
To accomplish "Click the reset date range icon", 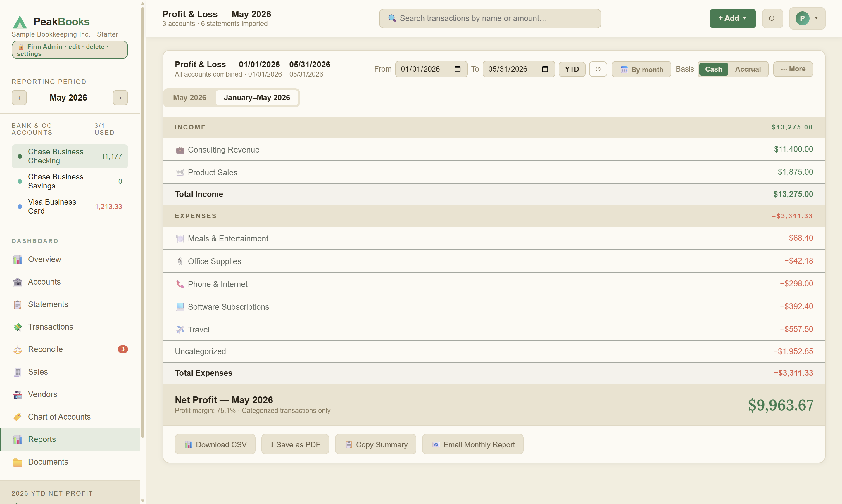I will pos(598,69).
